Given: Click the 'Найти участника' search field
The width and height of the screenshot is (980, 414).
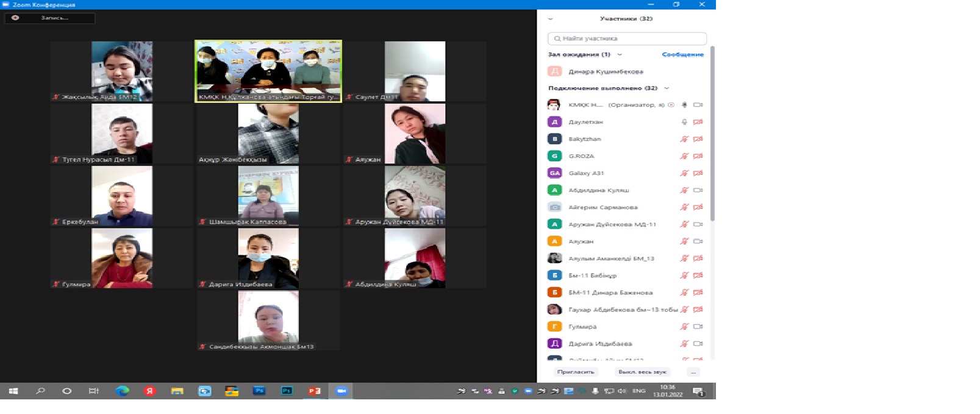Looking at the screenshot, I should pos(627,38).
